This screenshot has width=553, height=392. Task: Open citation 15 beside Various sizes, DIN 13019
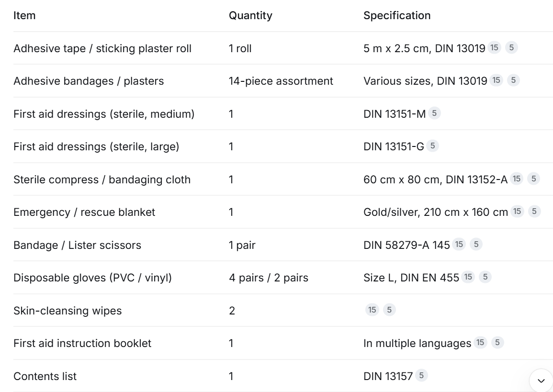pos(496,80)
